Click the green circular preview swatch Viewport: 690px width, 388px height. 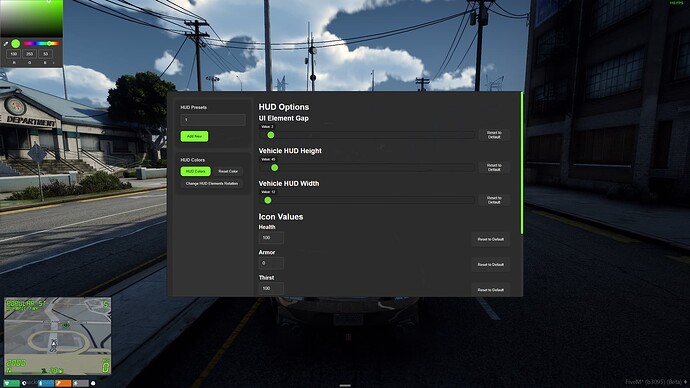tap(16, 44)
